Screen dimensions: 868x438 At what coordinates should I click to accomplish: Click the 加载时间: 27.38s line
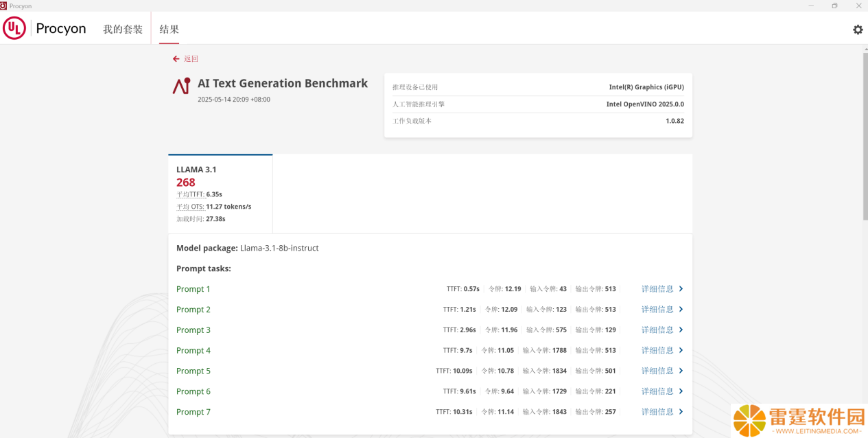pyautogui.click(x=201, y=219)
